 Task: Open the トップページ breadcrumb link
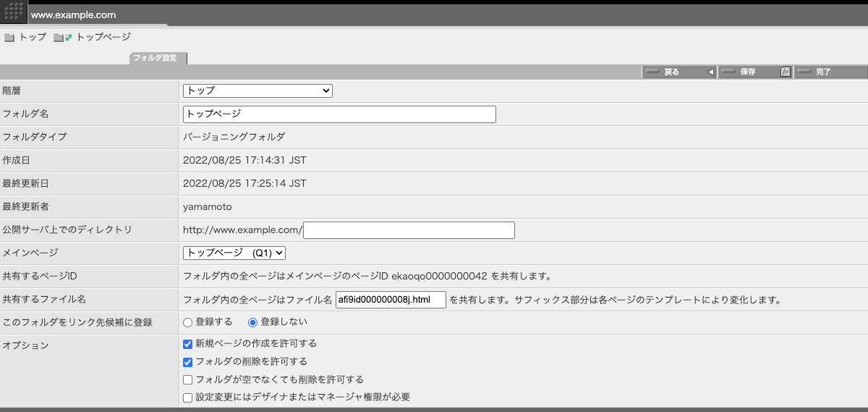pos(103,37)
